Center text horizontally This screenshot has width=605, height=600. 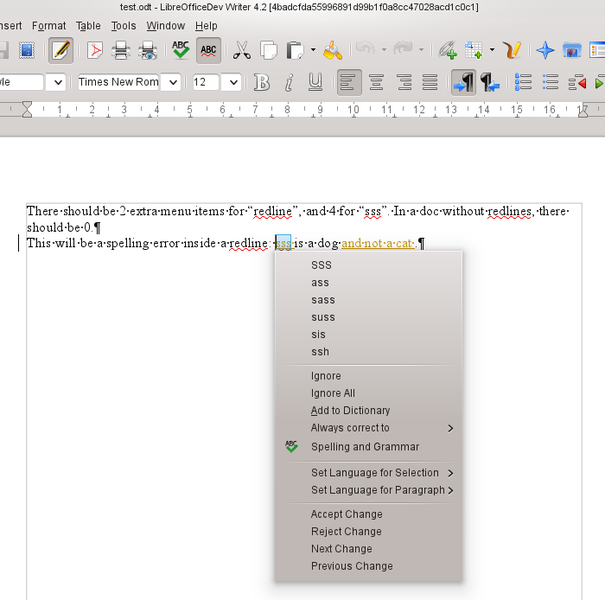(x=376, y=82)
